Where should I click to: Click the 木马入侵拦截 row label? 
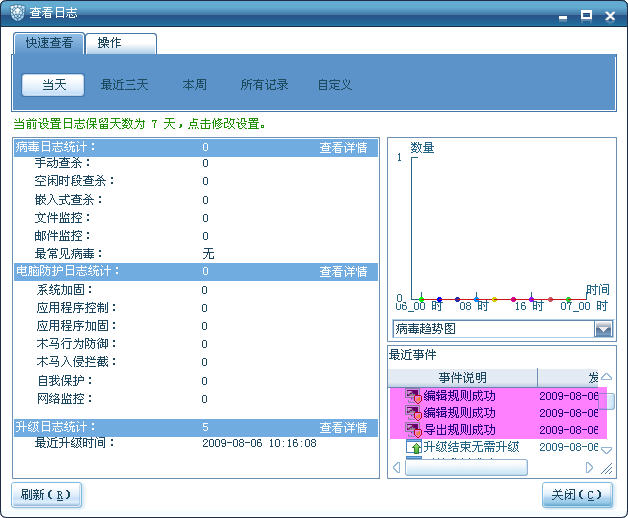pos(76,362)
